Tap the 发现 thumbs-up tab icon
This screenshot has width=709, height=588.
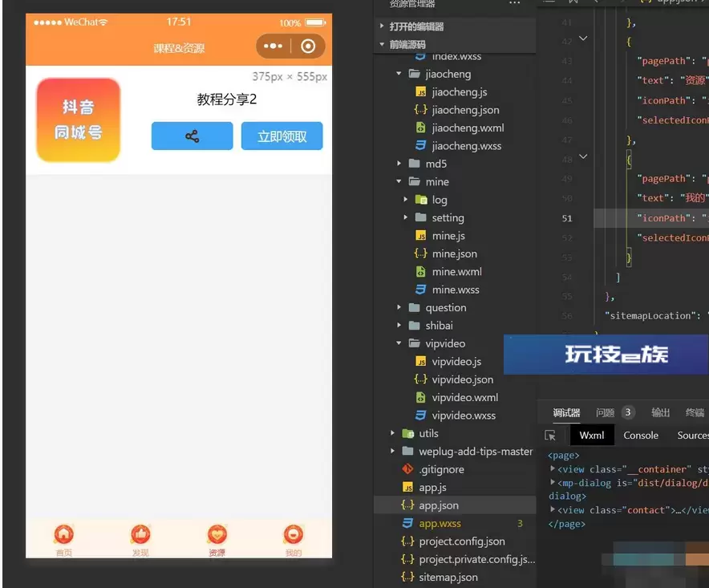click(x=140, y=534)
